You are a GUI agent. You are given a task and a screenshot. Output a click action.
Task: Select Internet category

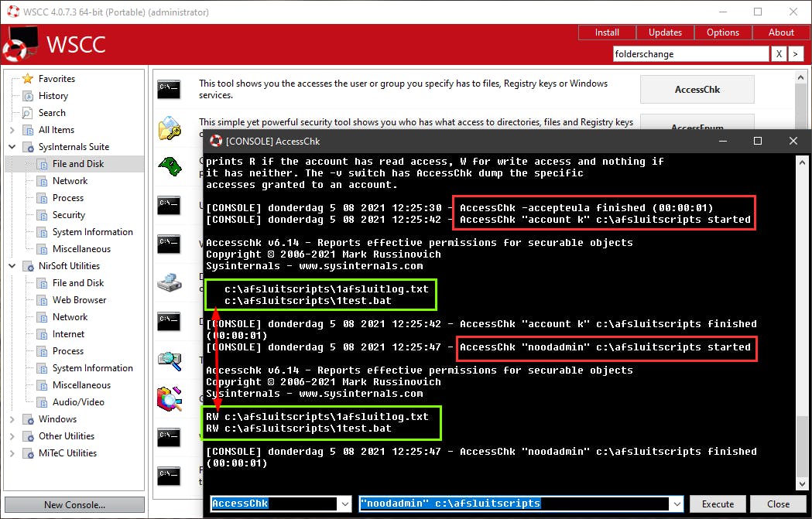coord(68,334)
